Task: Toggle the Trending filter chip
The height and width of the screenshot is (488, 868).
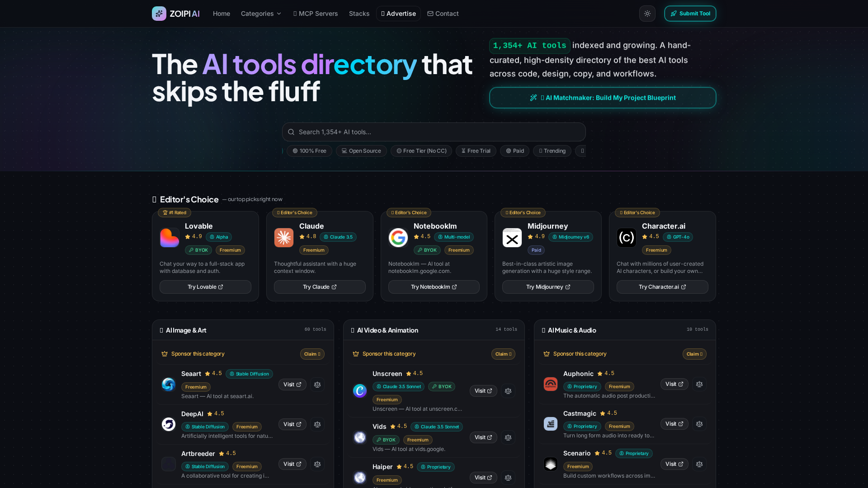Action: [x=552, y=151]
